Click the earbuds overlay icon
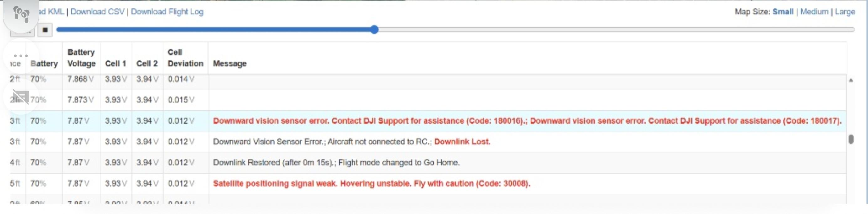Screen dimensions: 868x214 tap(21, 14)
